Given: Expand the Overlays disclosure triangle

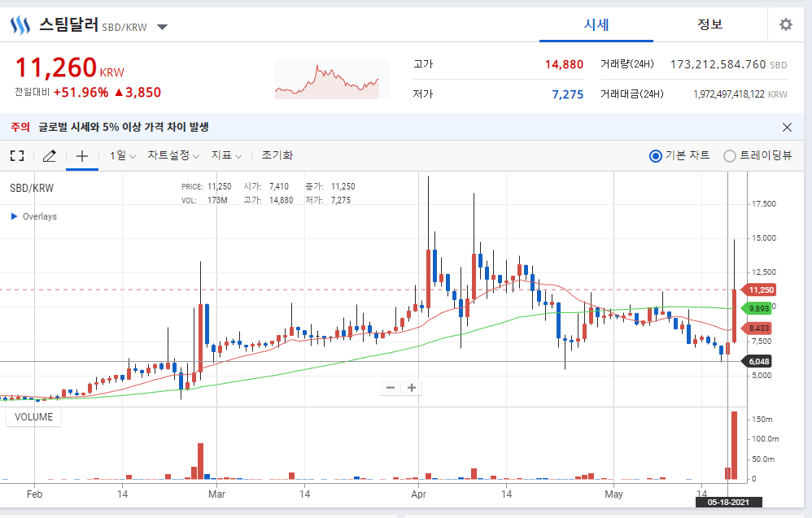Looking at the screenshot, I should pyautogui.click(x=14, y=216).
